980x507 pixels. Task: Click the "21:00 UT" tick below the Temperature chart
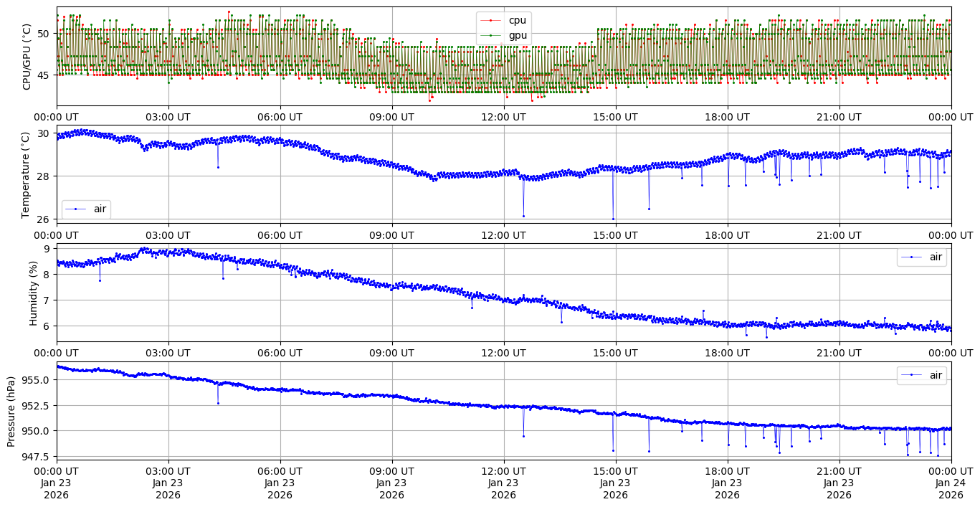coord(839,234)
